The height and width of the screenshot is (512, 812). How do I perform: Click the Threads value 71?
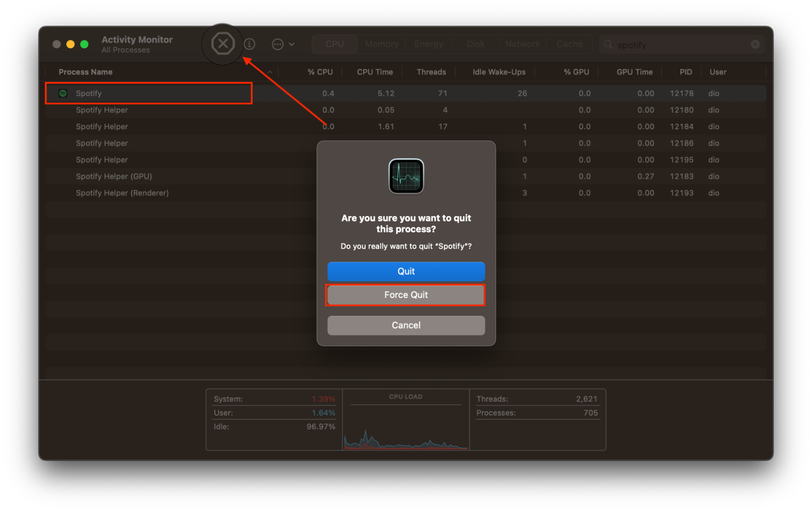[x=442, y=93]
